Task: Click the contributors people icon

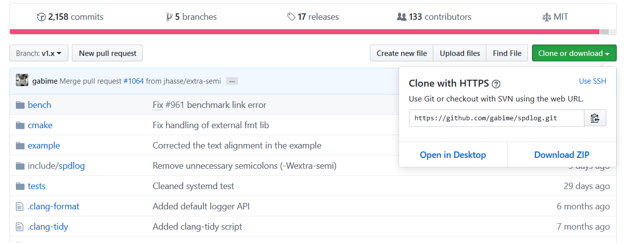Action: click(x=402, y=17)
